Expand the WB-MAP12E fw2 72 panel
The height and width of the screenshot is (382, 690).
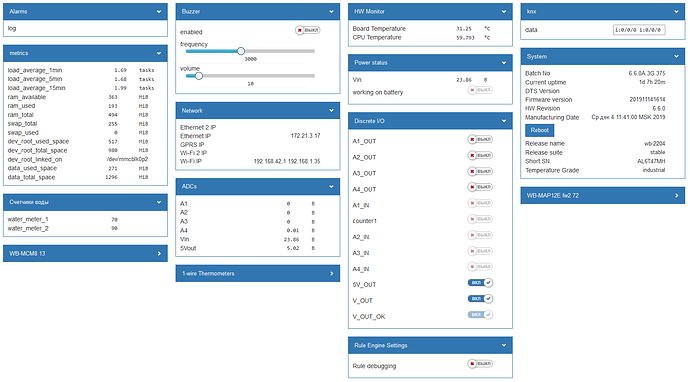(x=603, y=195)
